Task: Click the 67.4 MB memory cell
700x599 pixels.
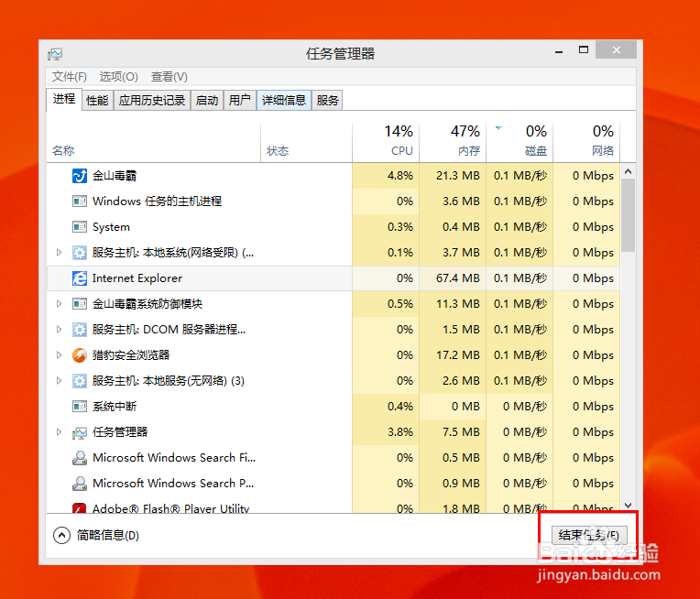Action: pyautogui.click(x=453, y=278)
